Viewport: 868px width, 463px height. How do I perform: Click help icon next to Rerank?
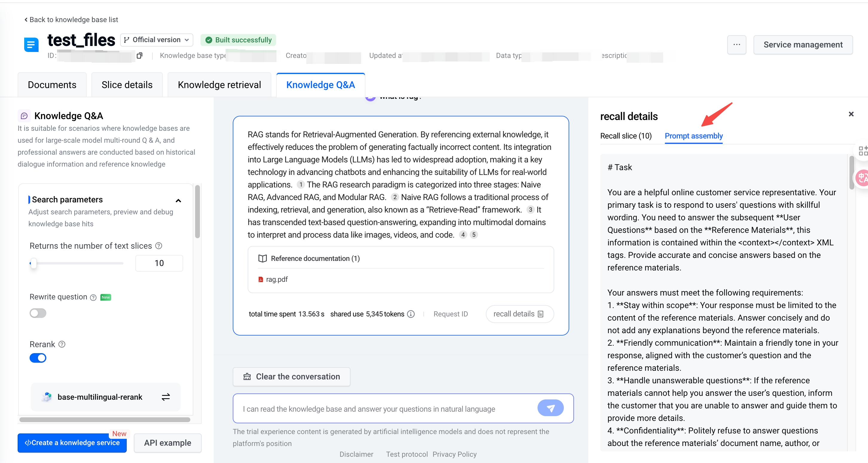(x=62, y=344)
